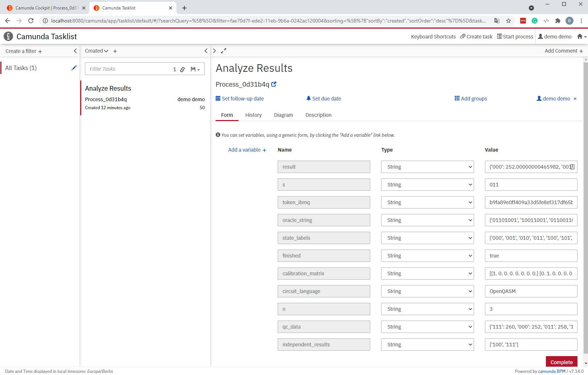Switch to the Form tab
The width and height of the screenshot is (588, 375).
click(x=227, y=115)
